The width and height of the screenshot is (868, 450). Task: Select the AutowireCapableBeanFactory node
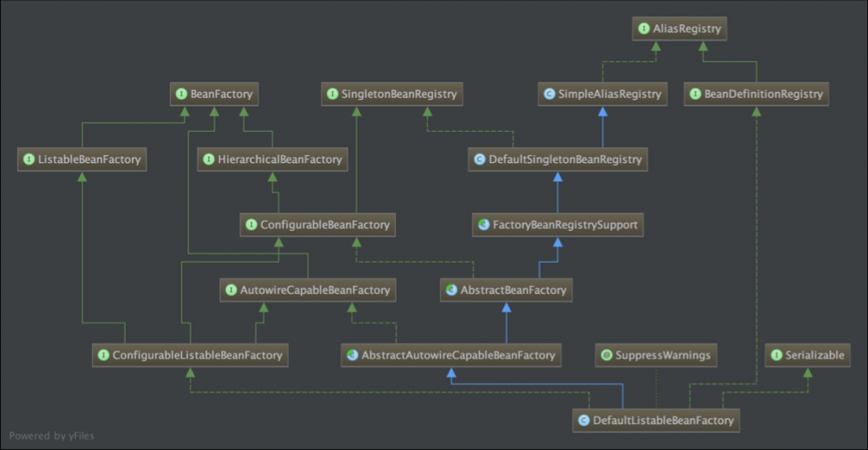click(308, 290)
